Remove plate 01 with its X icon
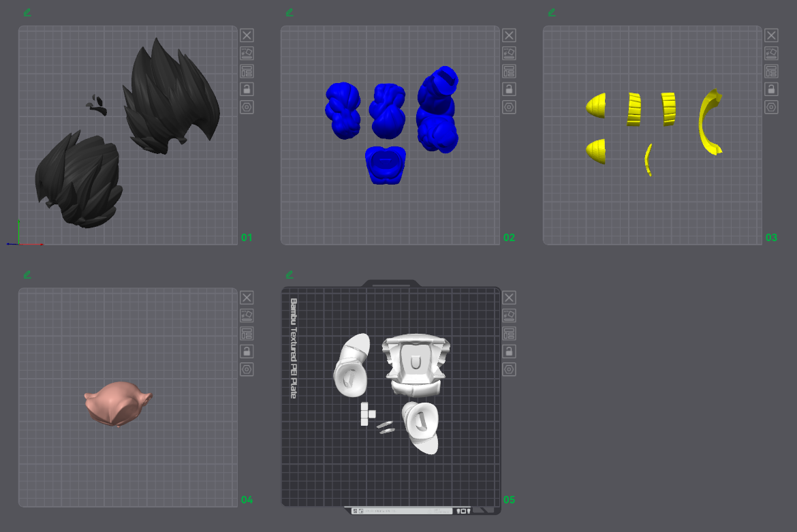This screenshot has width=797, height=532. click(247, 35)
